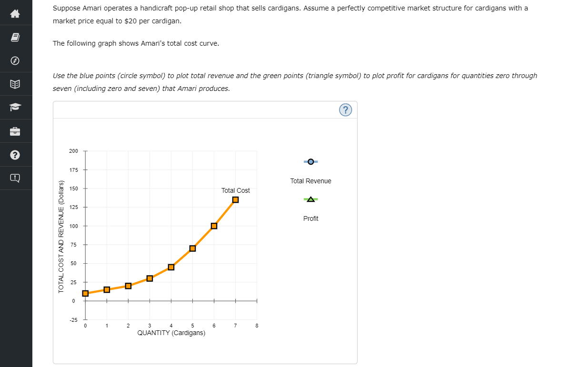The height and width of the screenshot is (367, 588).
Task: Open the briefcase icon in sidebar
Action: [x=15, y=131]
